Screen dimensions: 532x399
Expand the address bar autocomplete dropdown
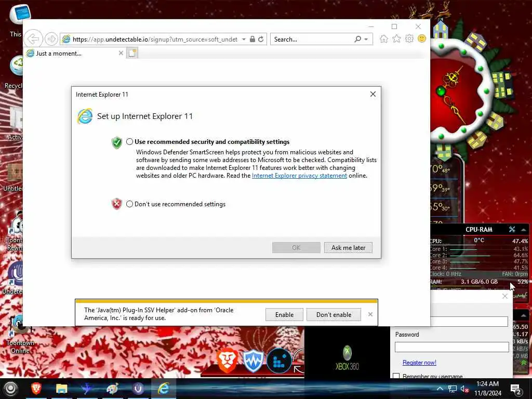pyautogui.click(x=244, y=39)
